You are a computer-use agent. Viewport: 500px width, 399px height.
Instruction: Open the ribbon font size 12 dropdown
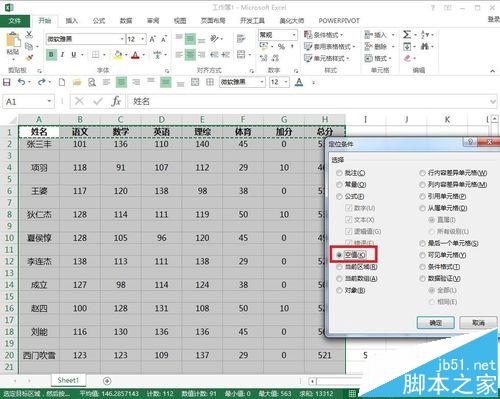[143, 39]
